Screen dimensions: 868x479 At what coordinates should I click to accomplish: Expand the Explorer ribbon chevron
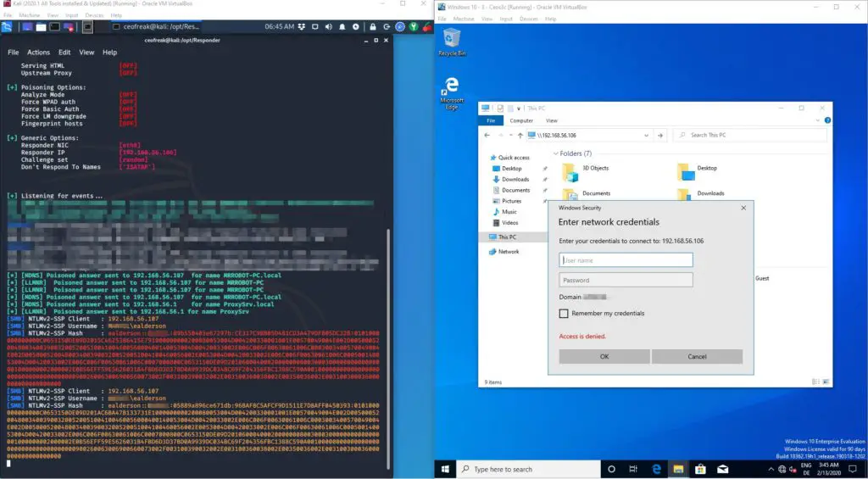coord(818,120)
